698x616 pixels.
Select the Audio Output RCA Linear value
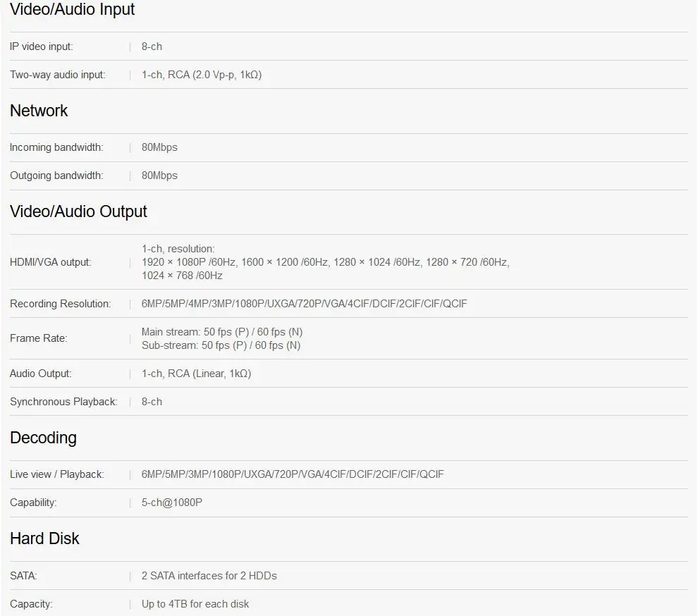tap(196, 374)
